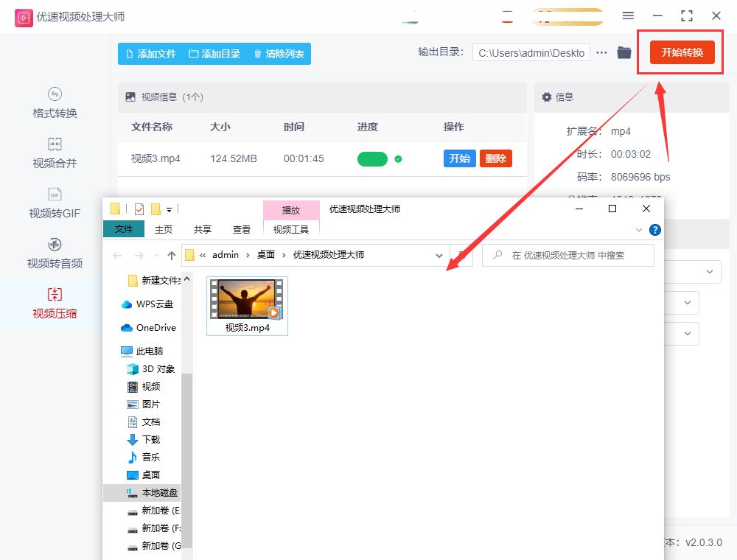Click the Explorer search box
The image size is (737, 560).
click(567, 255)
